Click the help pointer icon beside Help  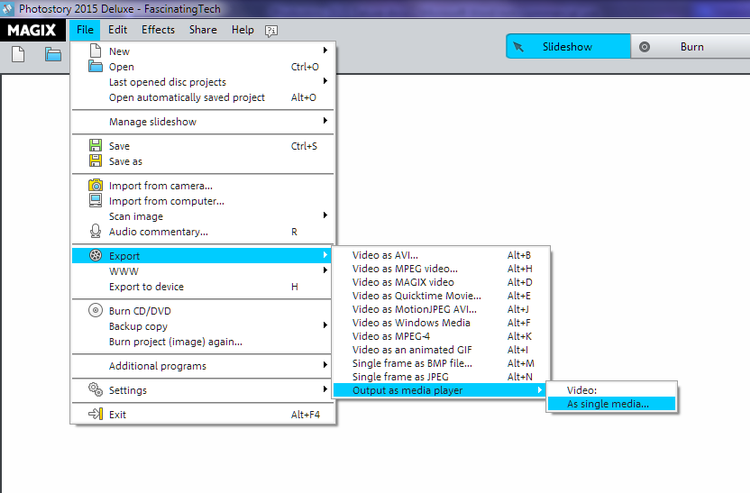[x=271, y=31]
